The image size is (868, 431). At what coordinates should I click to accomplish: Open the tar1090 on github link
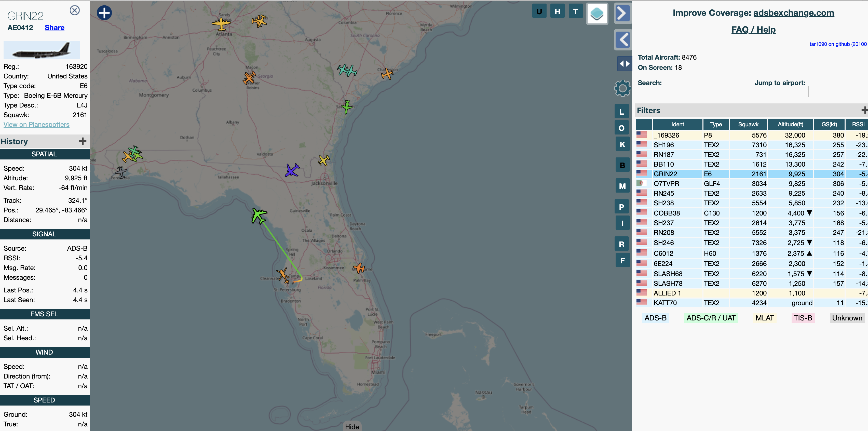[838, 44]
